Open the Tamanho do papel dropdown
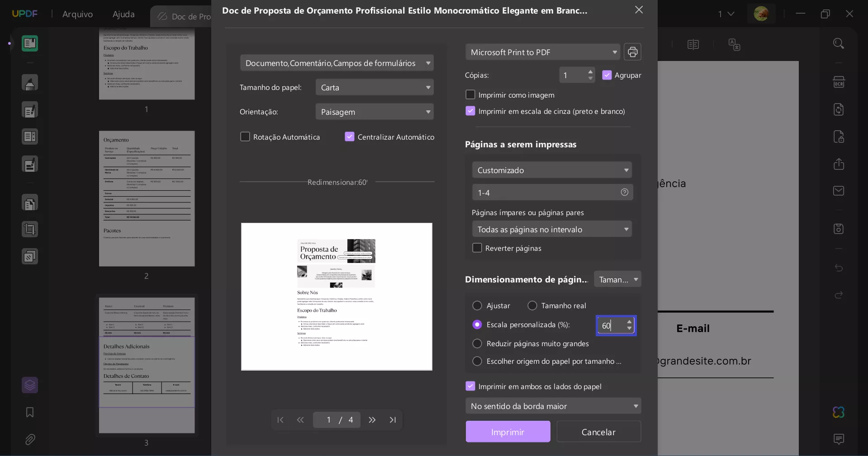Image resolution: width=868 pixels, height=456 pixels. pyautogui.click(x=375, y=87)
